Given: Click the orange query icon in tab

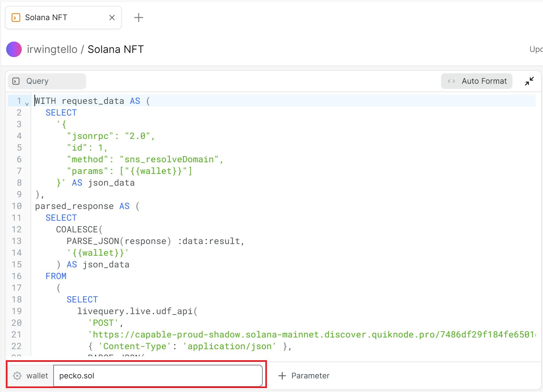Looking at the screenshot, I should [16, 18].
